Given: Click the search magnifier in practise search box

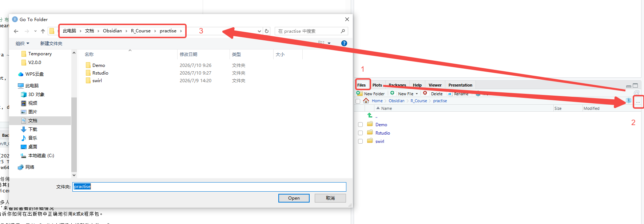Looking at the screenshot, I should tap(343, 31).
